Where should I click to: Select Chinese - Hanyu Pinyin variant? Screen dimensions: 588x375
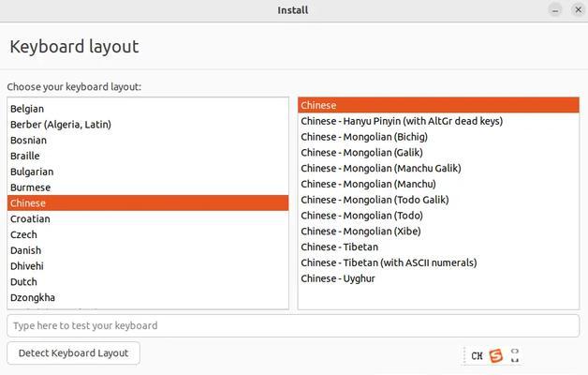(x=438, y=121)
